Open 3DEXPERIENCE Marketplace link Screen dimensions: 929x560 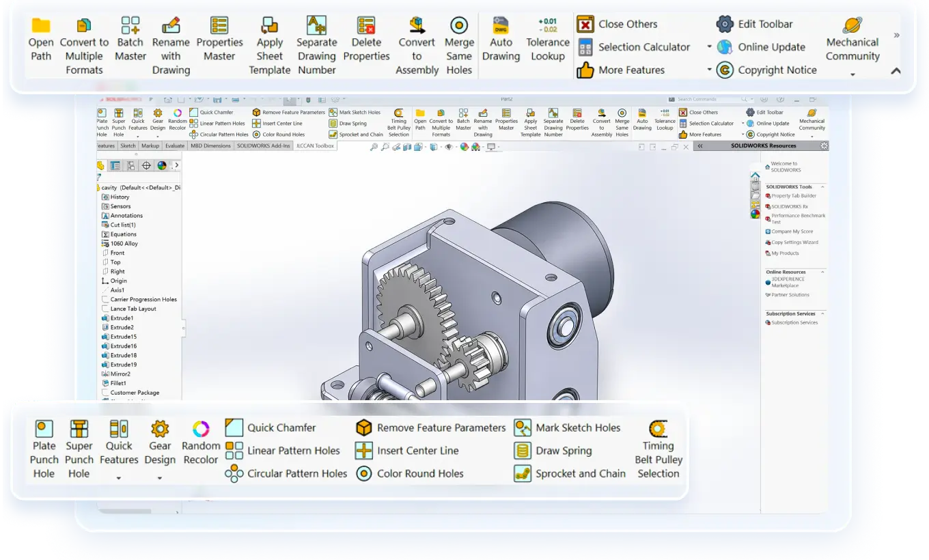pos(788,282)
